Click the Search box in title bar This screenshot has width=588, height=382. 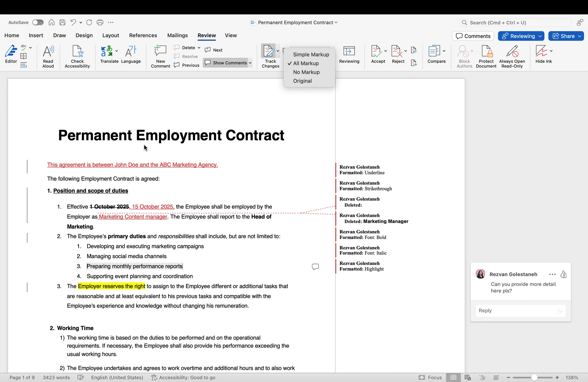click(515, 23)
